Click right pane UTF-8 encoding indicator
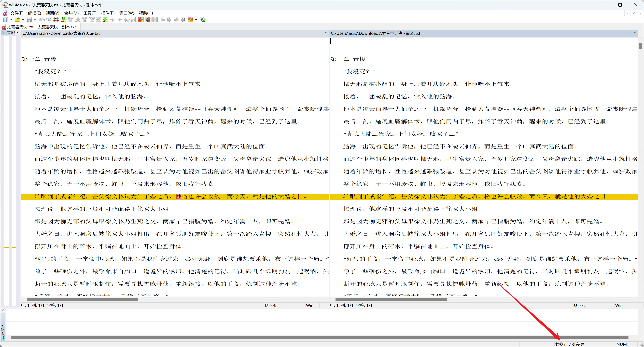The width and height of the screenshot is (644, 347). click(580, 305)
